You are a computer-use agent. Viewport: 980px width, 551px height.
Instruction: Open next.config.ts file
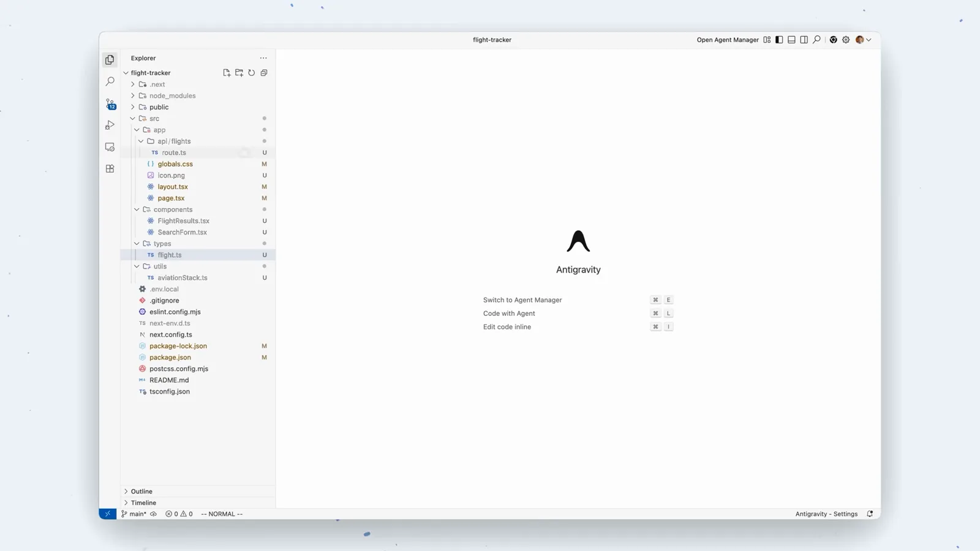pyautogui.click(x=198, y=335)
